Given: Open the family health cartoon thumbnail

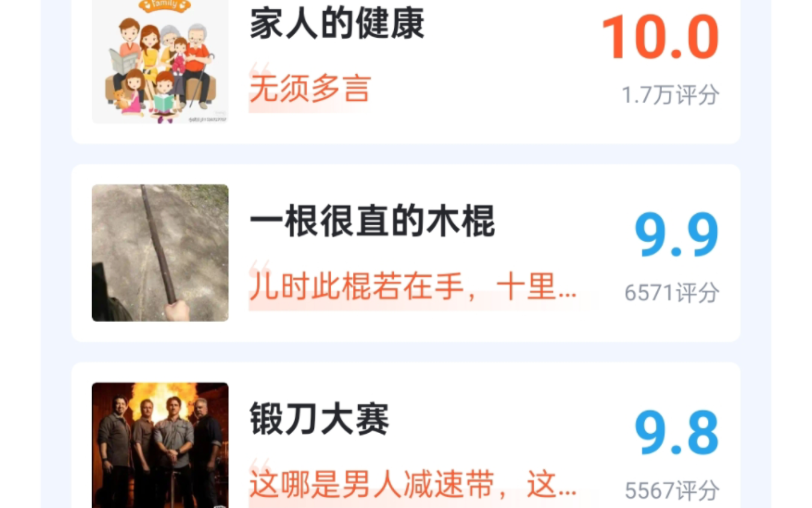Looking at the screenshot, I should 160,62.
